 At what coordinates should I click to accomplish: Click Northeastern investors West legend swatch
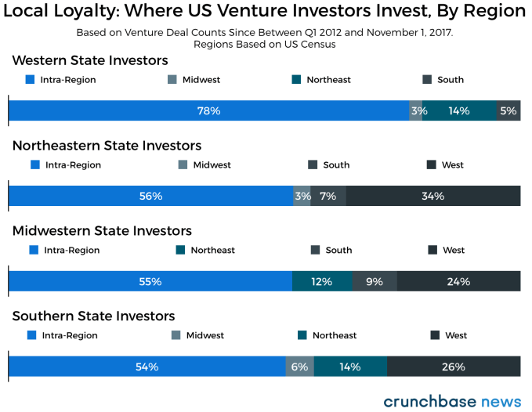(x=432, y=165)
